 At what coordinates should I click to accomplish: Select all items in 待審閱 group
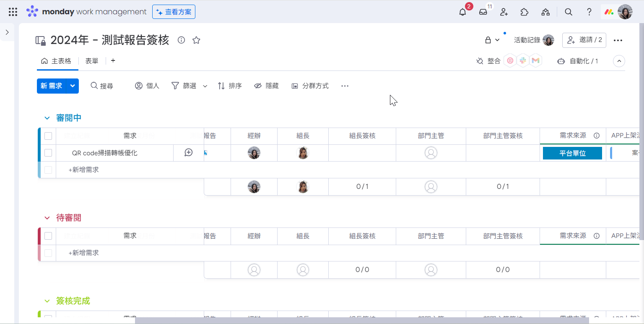click(x=48, y=236)
